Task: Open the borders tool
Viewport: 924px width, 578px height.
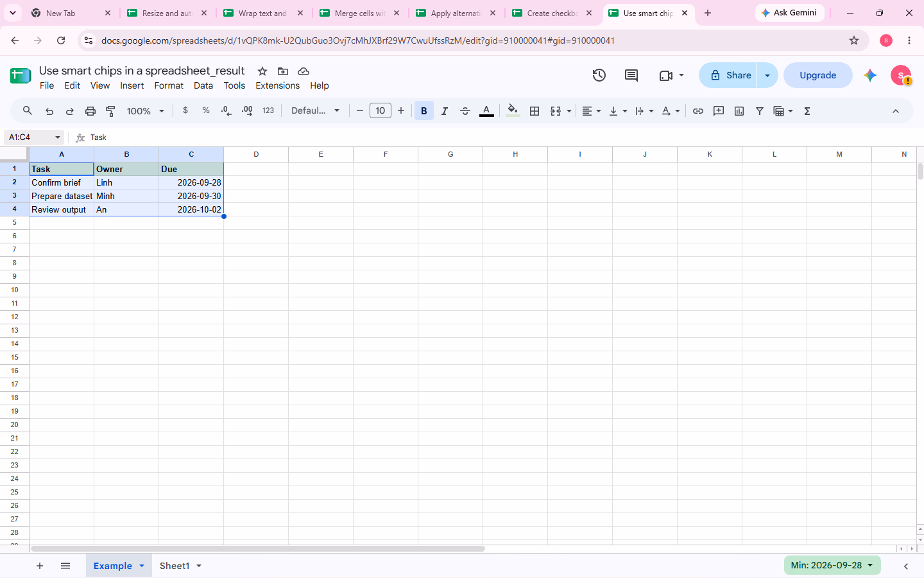Action: click(x=535, y=111)
